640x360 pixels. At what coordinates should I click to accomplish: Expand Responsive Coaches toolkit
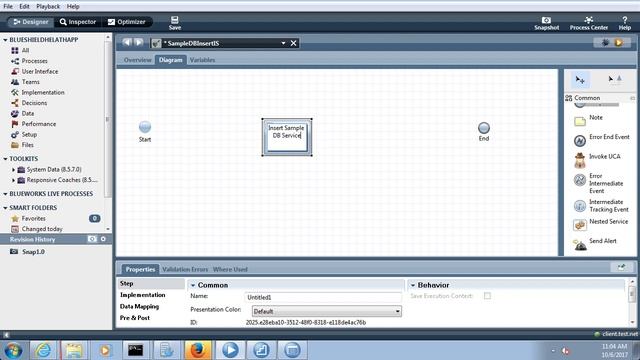point(13,180)
